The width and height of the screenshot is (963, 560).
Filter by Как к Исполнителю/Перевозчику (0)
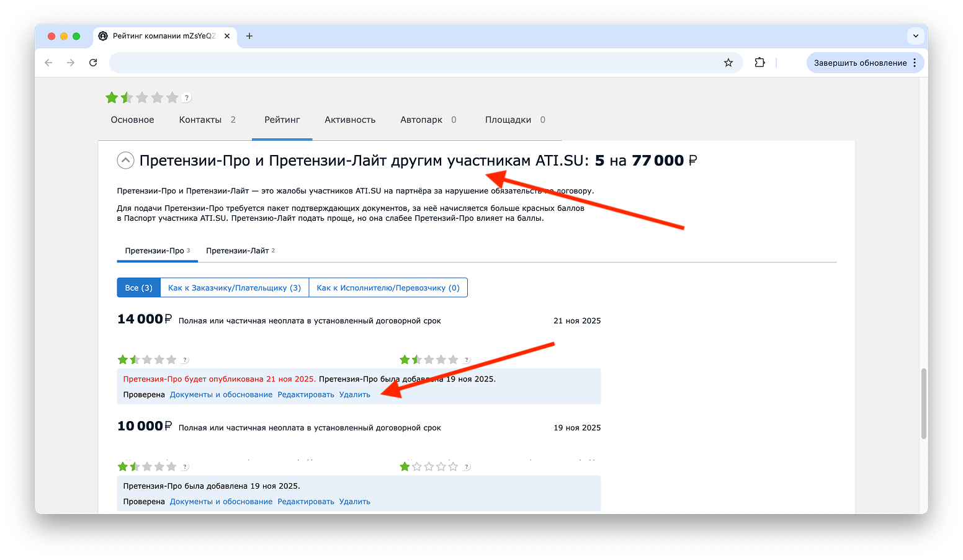point(388,288)
